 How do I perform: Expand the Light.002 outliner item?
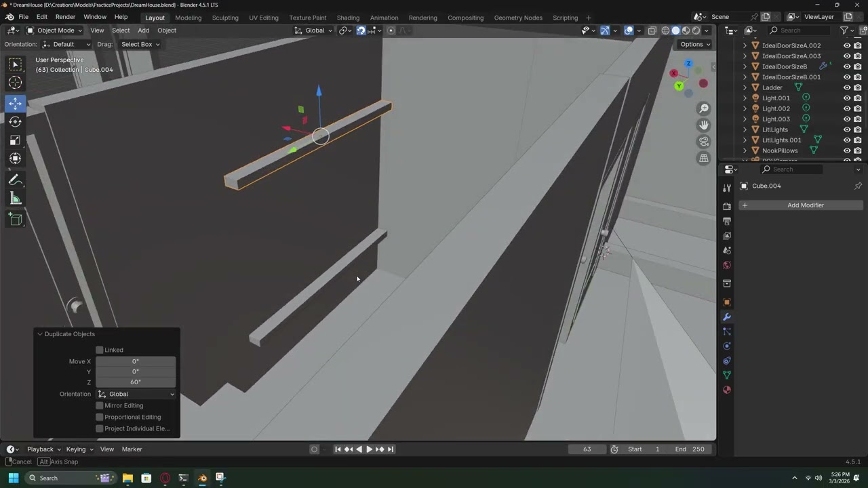[745, 108]
